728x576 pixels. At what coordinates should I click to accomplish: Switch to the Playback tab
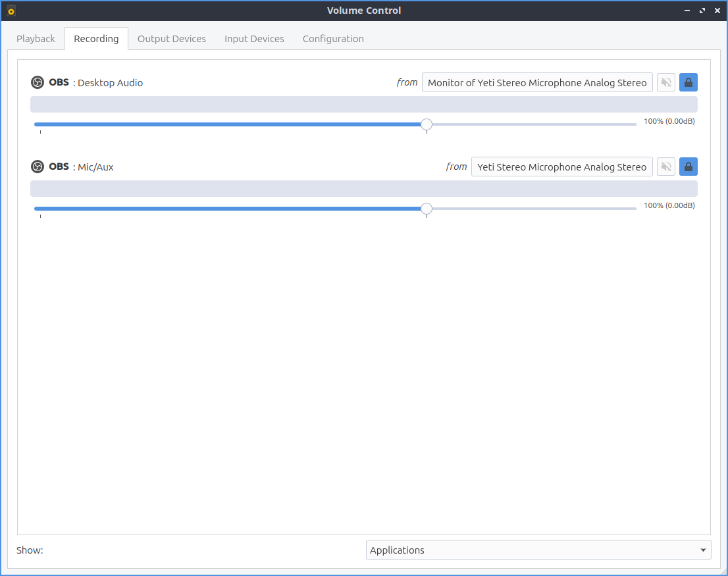36,39
